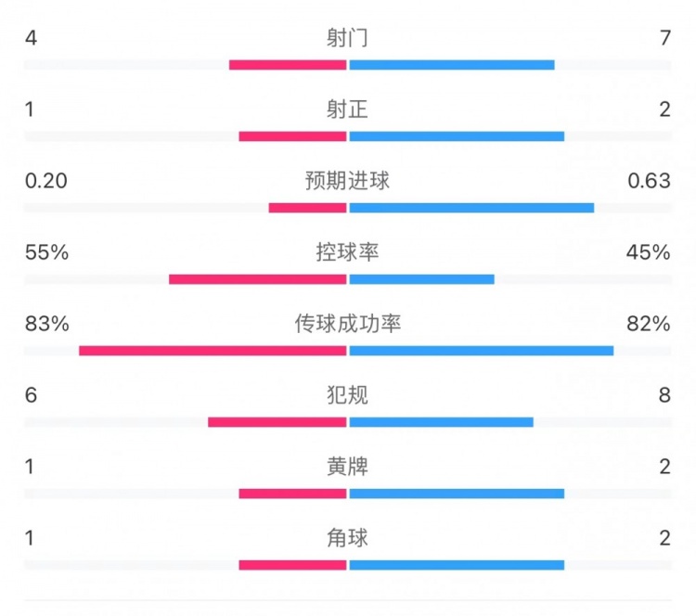
Task: Click the 45% possession value
Action: (x=649, y=251)
